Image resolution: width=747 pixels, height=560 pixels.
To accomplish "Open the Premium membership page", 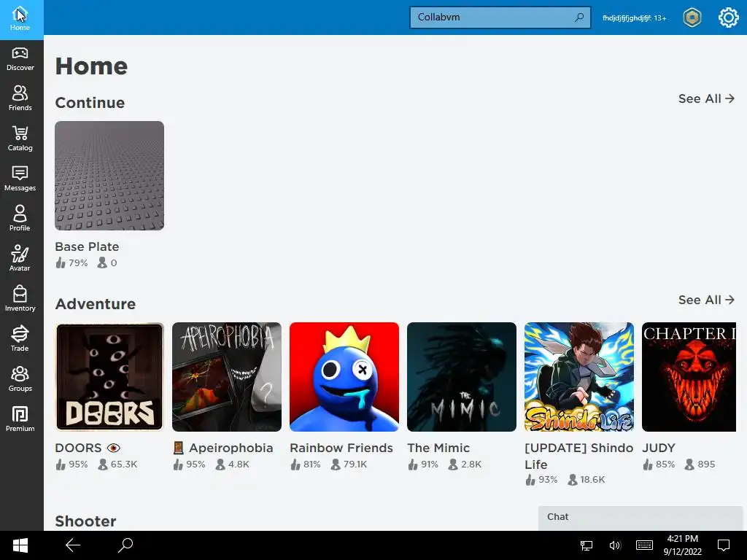I will point(20,419).
